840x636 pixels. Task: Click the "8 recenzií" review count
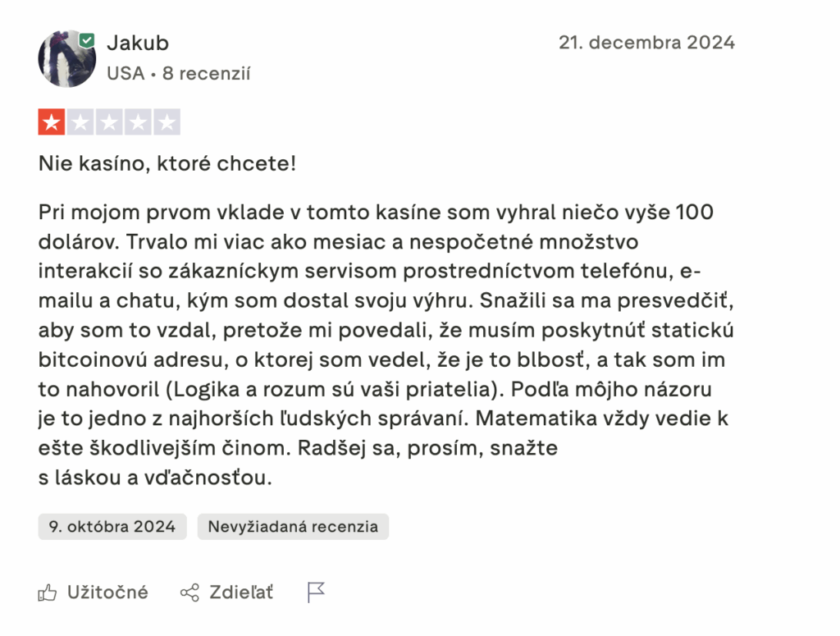[207, 73]
